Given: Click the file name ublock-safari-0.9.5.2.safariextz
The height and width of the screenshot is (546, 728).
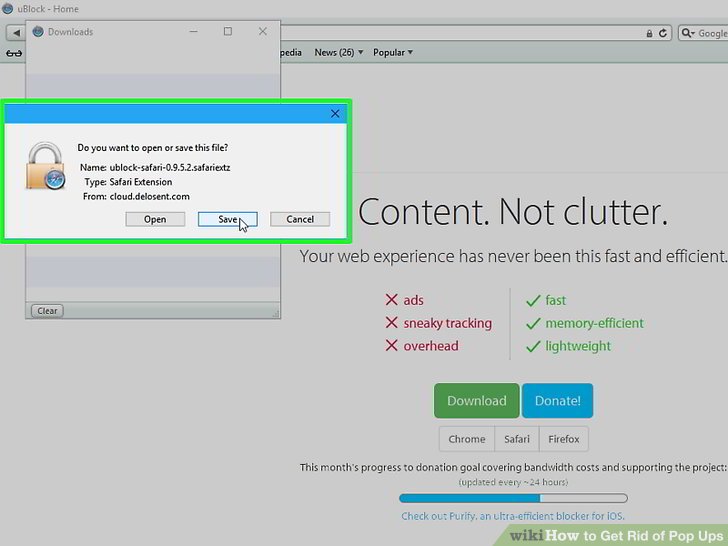Looking at the screenshot, I should point(170,168).
